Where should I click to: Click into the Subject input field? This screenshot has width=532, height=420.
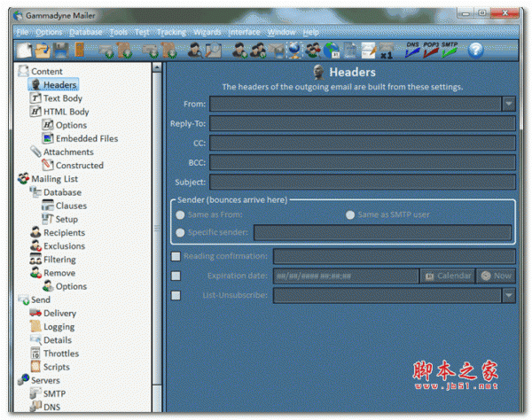tap(362, 182)
